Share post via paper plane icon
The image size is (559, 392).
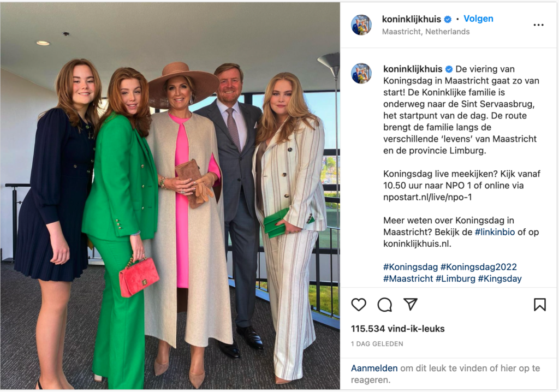tap(411, 304)
